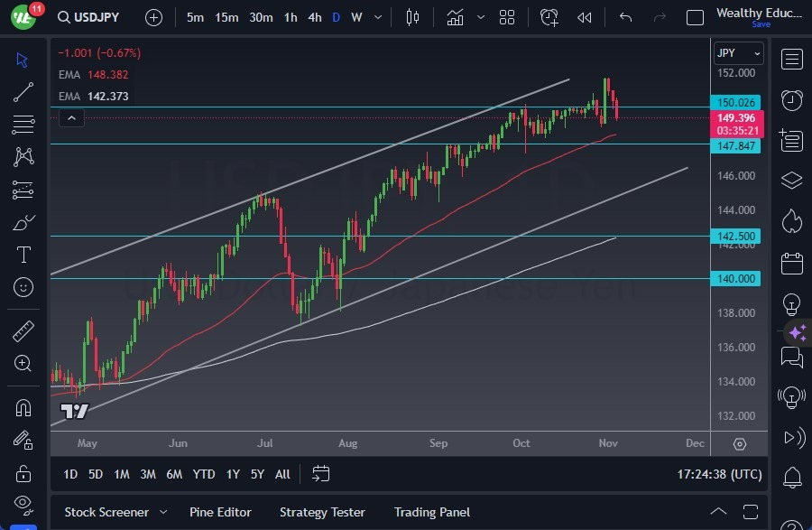The width and height of the screenshot is (812, 530).
Task: Select the trend line drawing tool
Action: pos(23,91)
